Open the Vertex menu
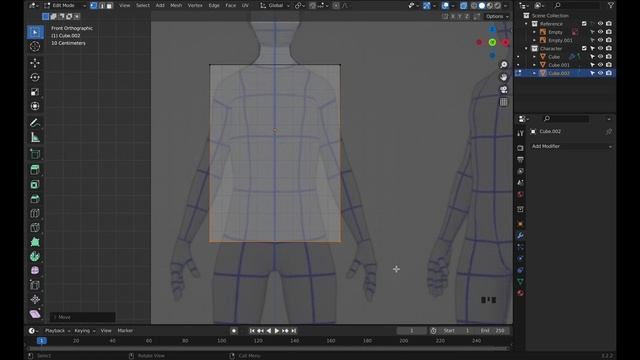The width and height of the screenshot is (640, 360). point(195,5)
